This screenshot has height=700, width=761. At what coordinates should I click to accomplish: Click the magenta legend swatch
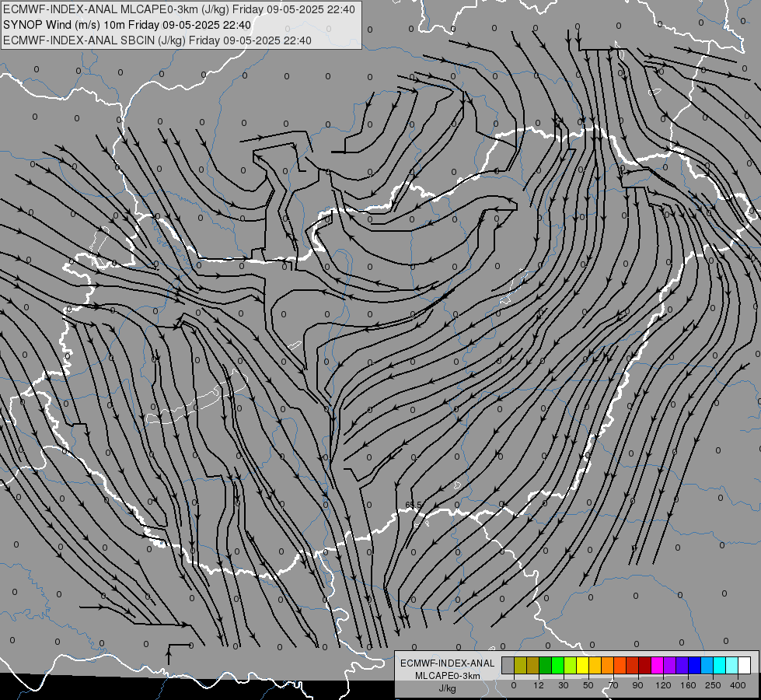658,665
